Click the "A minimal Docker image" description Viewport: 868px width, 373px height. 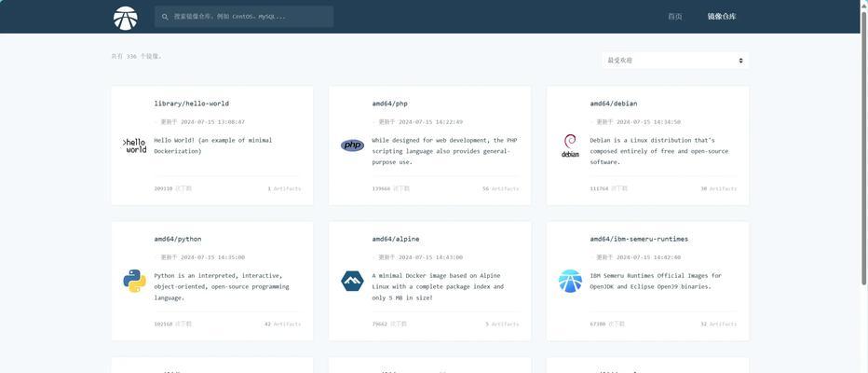pyautogui.click(x=438, y=286)
